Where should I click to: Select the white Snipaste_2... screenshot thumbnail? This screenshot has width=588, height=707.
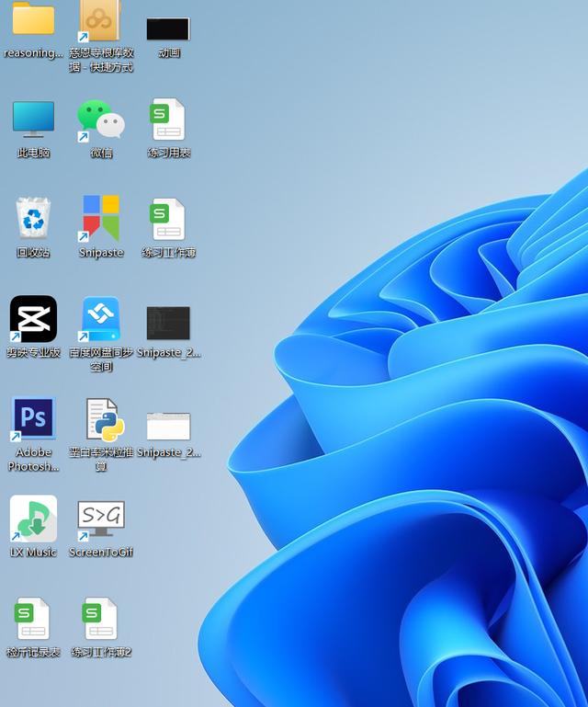[168, 426]
